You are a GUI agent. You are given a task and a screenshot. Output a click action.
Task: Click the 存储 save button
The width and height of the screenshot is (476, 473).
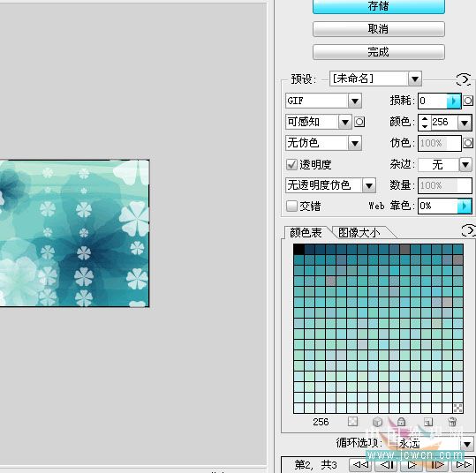pyautogui.click(x=379, y=6)
